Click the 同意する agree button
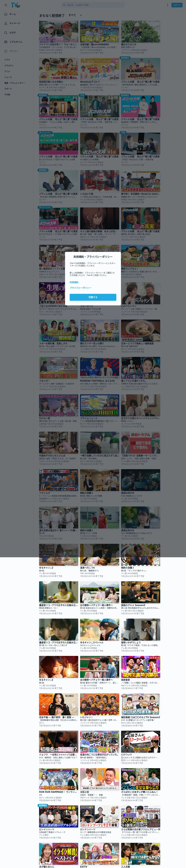186x868 pixels. [93, 297]
